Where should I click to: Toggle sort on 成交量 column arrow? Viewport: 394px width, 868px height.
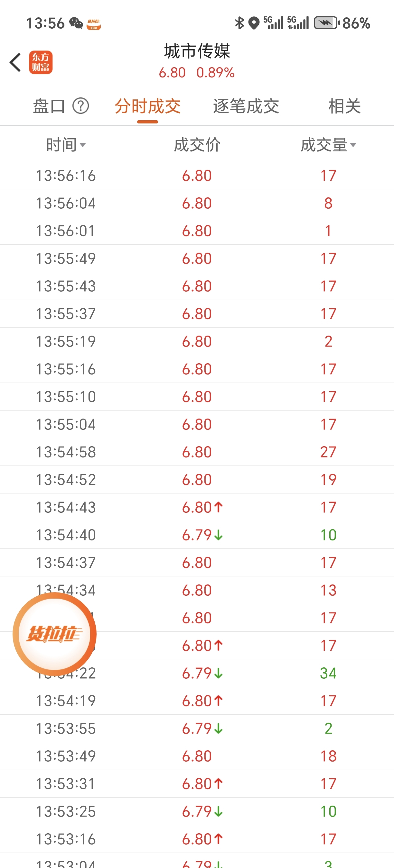tap(353, 145)
